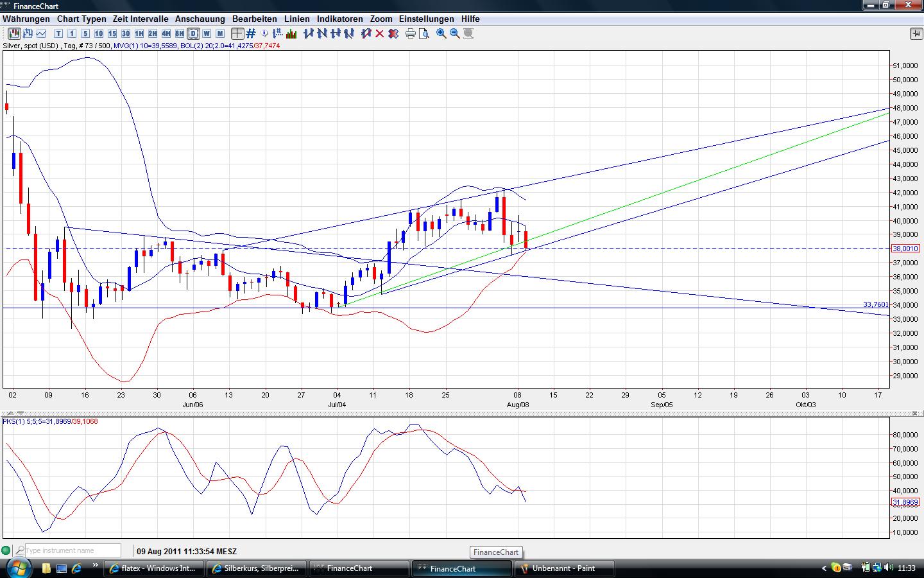Zoom out with the minus magnifier
Image resolution: width=924 pixels, height=578 pixels.
pyautogui.click(x=455, y=33)
